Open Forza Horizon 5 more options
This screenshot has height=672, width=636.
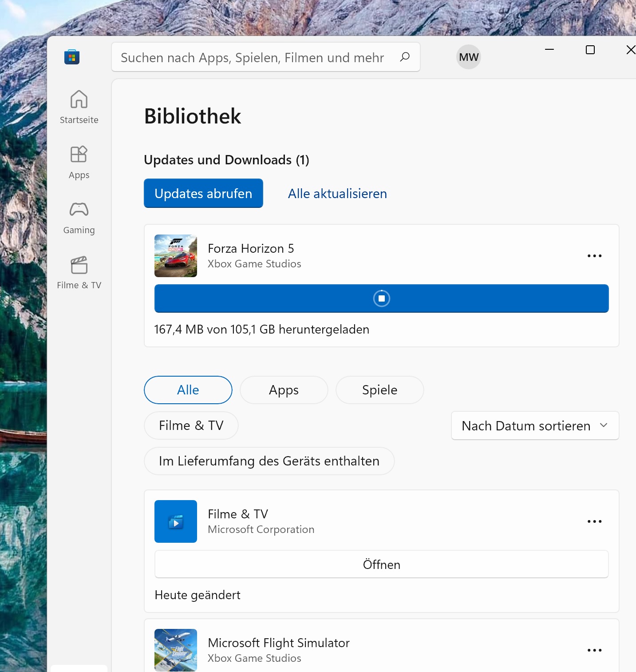[594, 256]
